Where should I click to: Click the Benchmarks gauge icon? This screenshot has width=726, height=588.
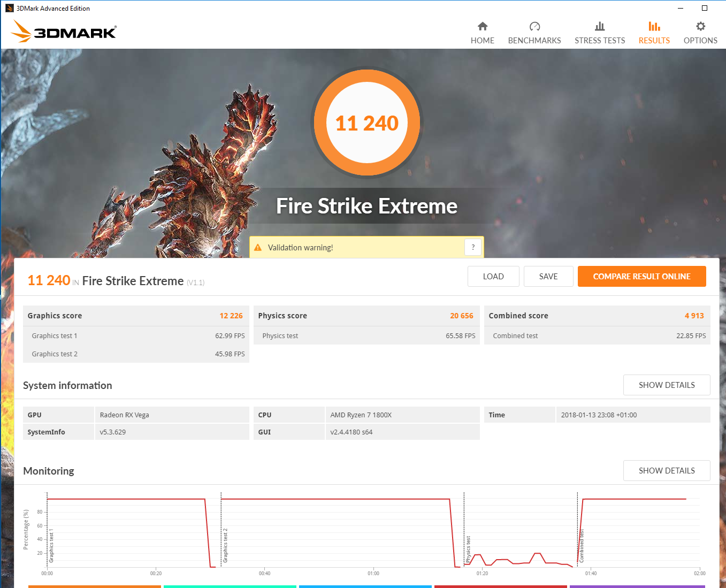click(534, 26)
